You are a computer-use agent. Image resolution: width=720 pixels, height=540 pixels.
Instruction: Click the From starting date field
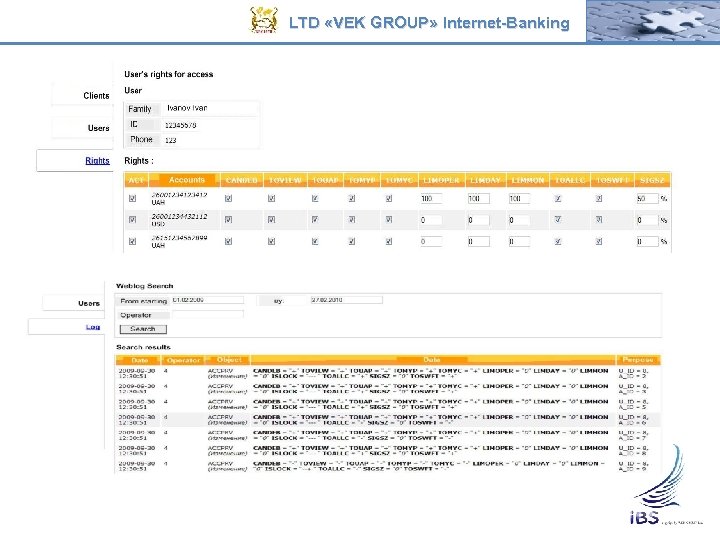(208, 300)
